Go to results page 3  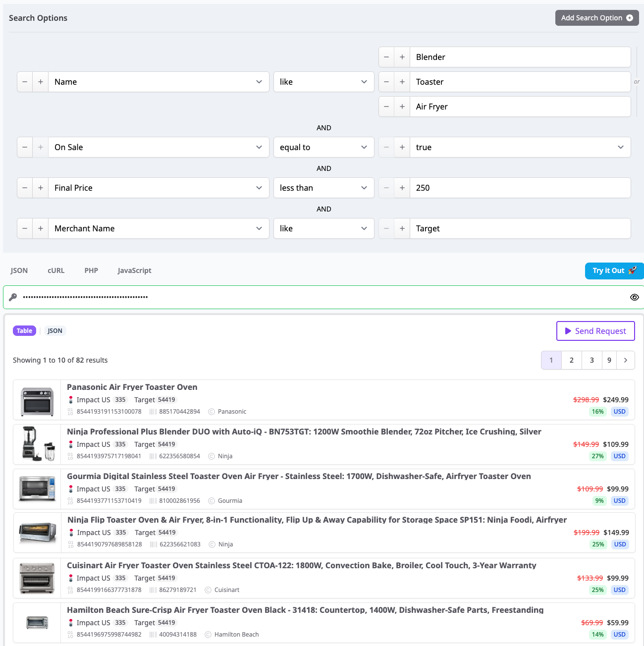(x=591, y=360)
